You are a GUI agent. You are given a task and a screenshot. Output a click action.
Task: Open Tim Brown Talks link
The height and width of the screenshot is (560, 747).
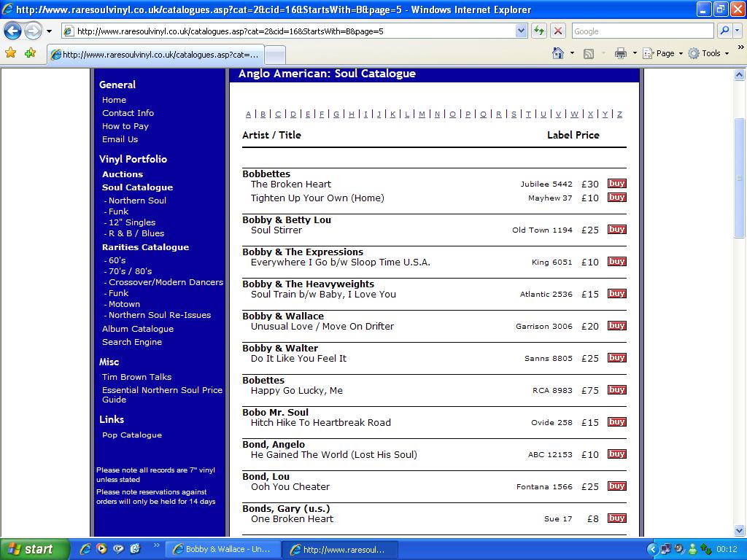tap(136, 377)
